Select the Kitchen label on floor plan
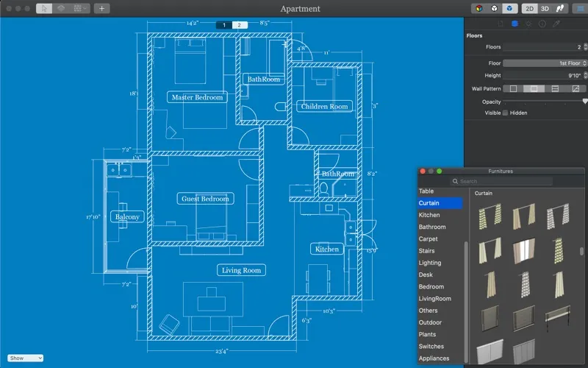 point(326,249)
